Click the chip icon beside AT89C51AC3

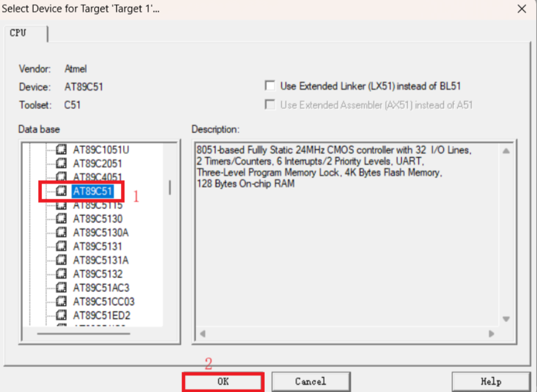point(61,287)
